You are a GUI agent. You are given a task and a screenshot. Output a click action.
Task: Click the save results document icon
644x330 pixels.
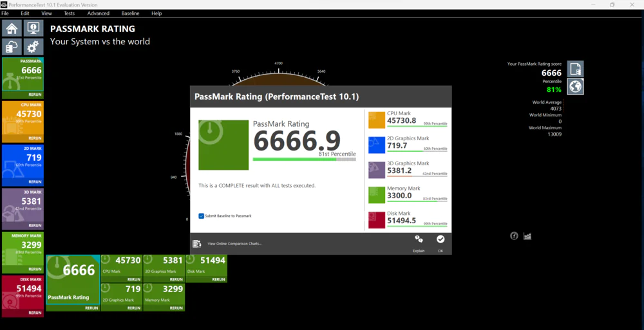(x=575, y=69)
